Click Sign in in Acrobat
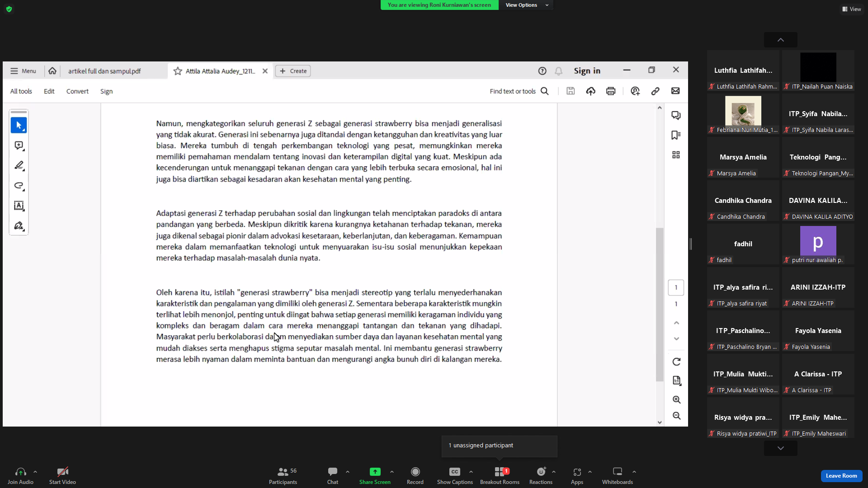This screenshot has width=868, height=488. coord(587,71)
